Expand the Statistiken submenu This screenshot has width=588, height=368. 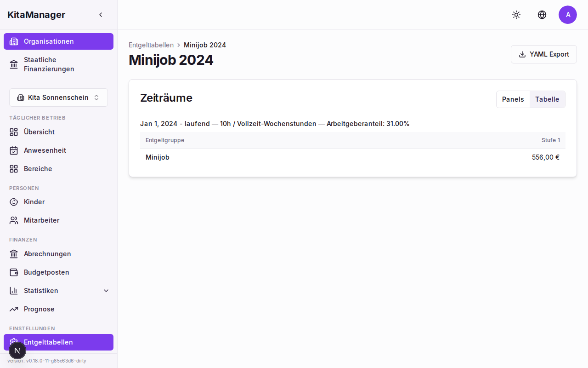106,291
